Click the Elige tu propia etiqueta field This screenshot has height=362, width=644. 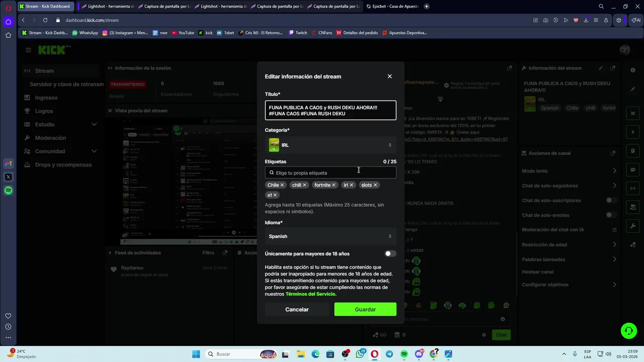point(331,173)
